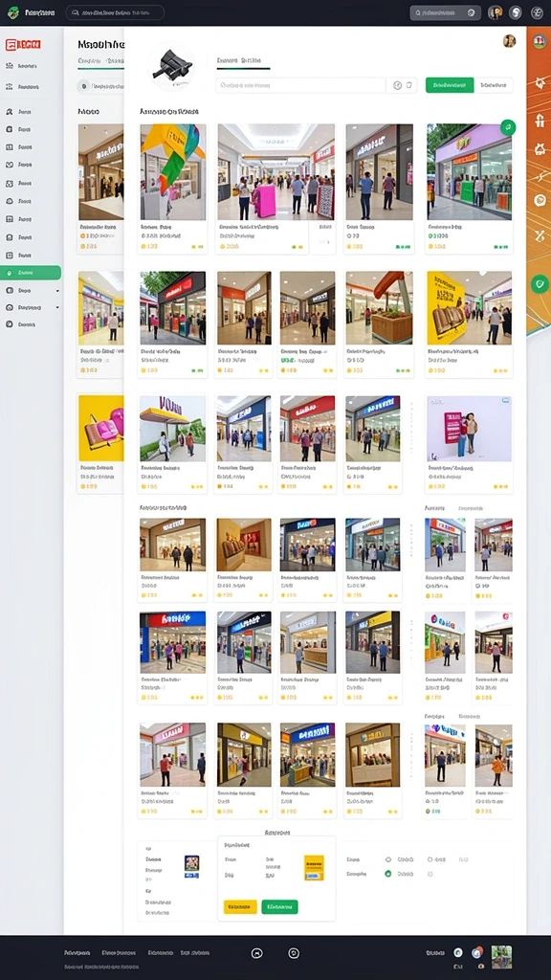Select the second radio option in top row at bottom
The image size is (551, 980).
coord(430,859)
